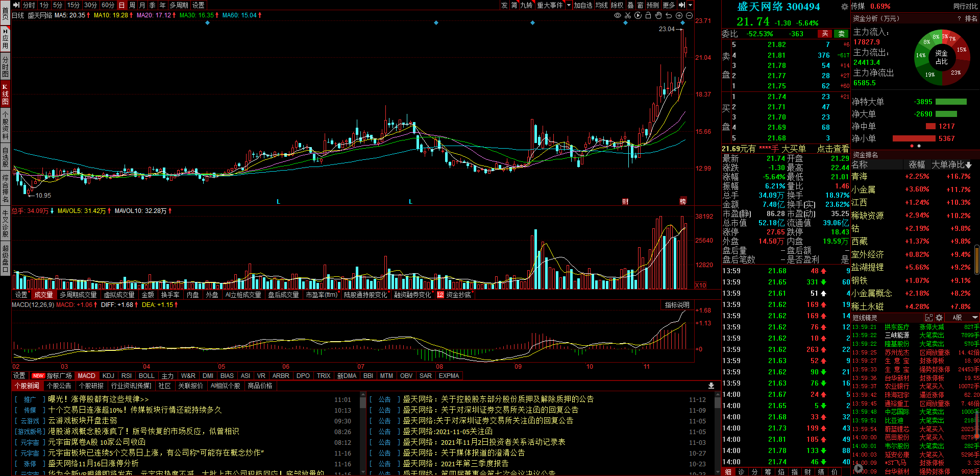Toggle the 日 daily period
This screenshot has height=476, width=980.
(121, 5)
